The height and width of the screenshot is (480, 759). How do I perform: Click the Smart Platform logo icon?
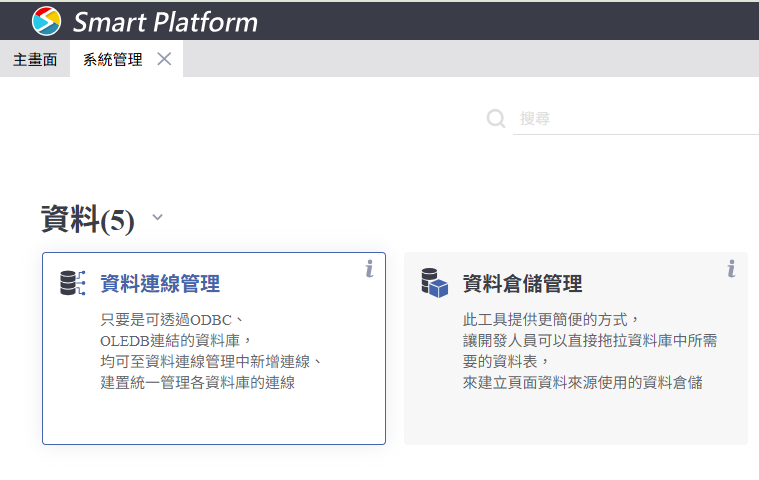pyautogui.click(x=46, y=20)
